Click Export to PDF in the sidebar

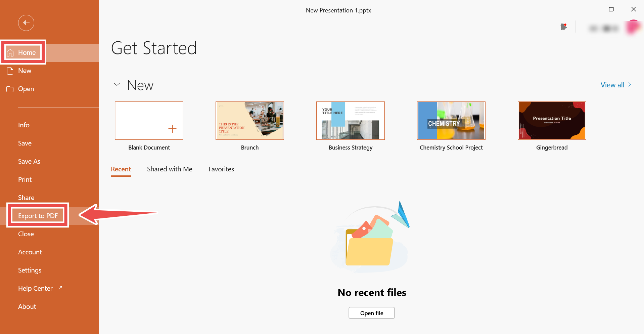tap(38, 215)
